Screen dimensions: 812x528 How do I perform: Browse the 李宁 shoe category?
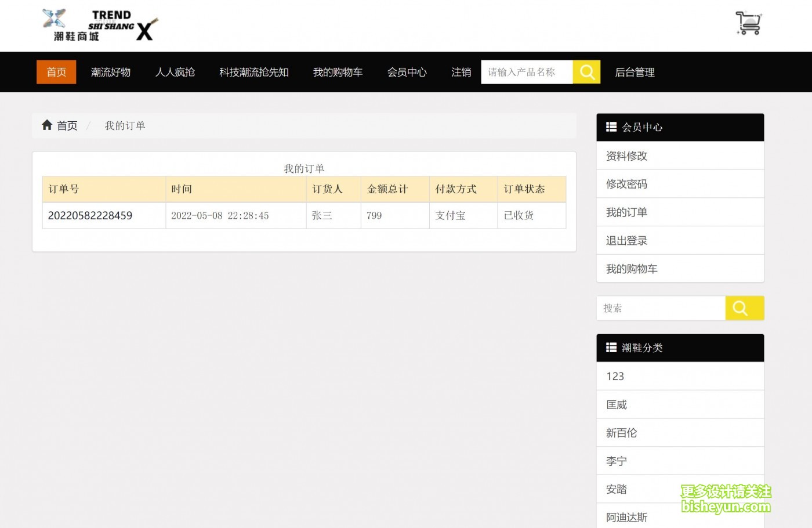pyautogui.click(x=616, y=461)
